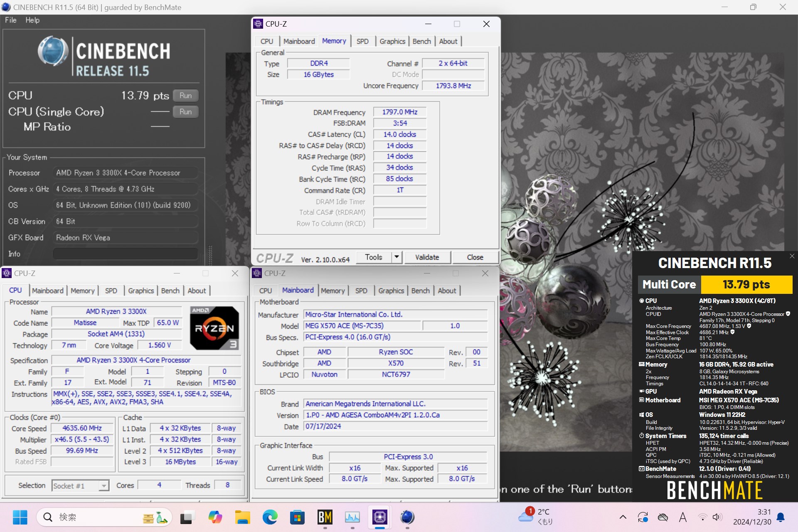The width and height of the screenshot is (798, 532).
Task: Open the Help menu in Cinebench
Action: point(32,20)
